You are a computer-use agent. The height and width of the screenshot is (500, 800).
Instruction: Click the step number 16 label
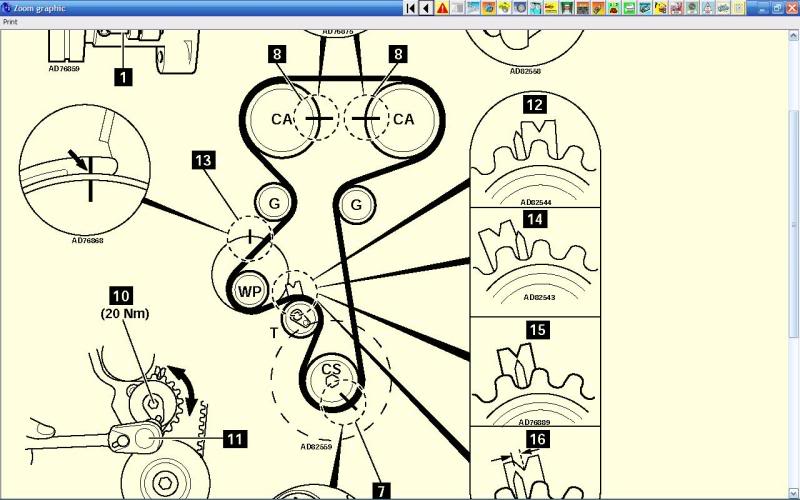point(537,439)
